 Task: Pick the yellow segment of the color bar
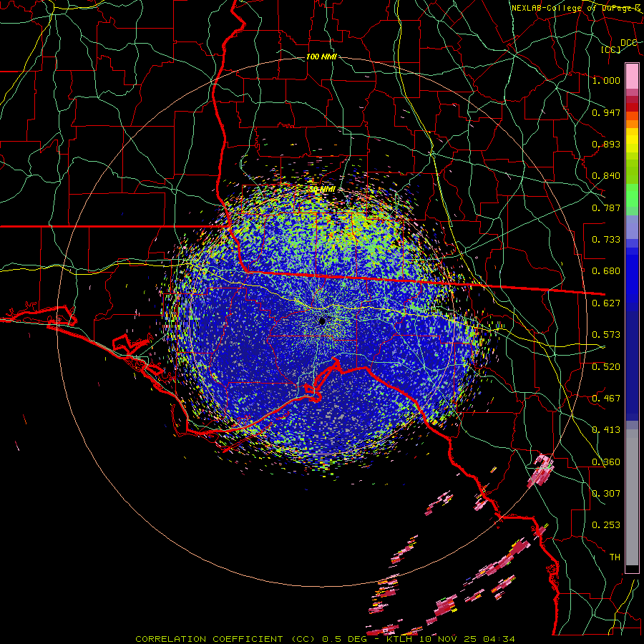(x=632, y=140)
